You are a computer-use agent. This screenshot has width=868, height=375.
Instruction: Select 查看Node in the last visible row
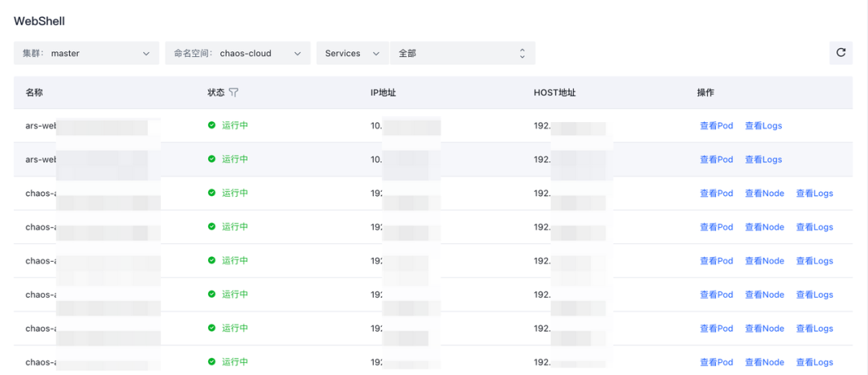pyautogui.click(x=764, y=362)
